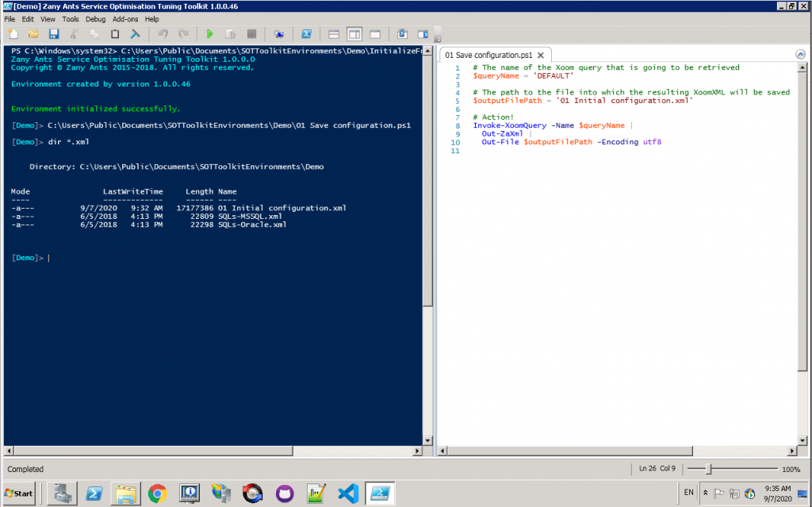Viewport: 812px width, 507px height.
Task: Open the Add-ons menu
Action: tap(125, 19)
